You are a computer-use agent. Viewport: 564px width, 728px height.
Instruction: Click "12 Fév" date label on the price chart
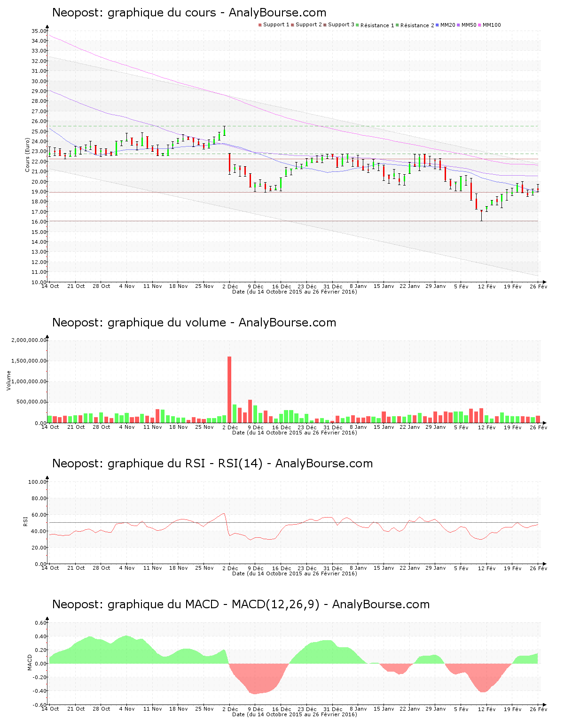point(487,286)
